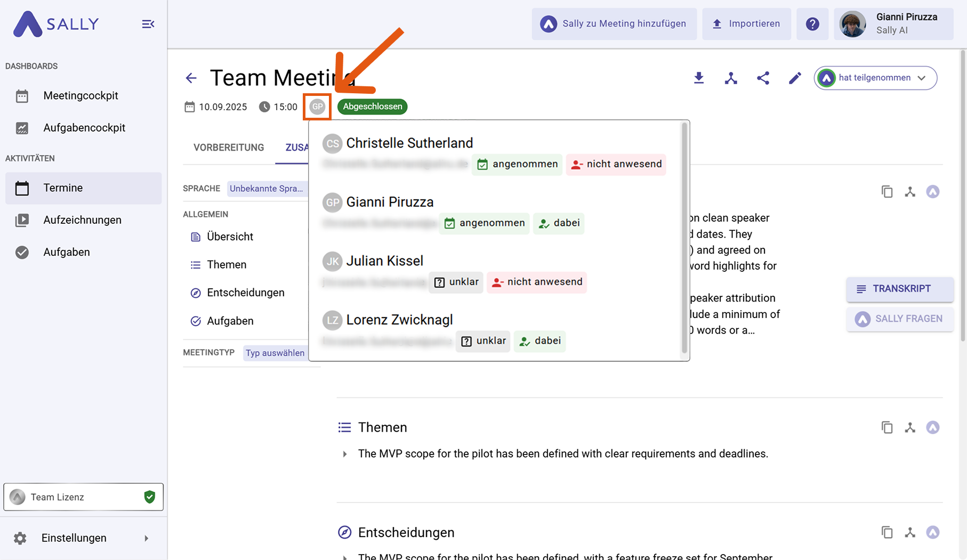Click the participant list scrollbar
This screenshot has width=967, height=560.
point(684,239)
